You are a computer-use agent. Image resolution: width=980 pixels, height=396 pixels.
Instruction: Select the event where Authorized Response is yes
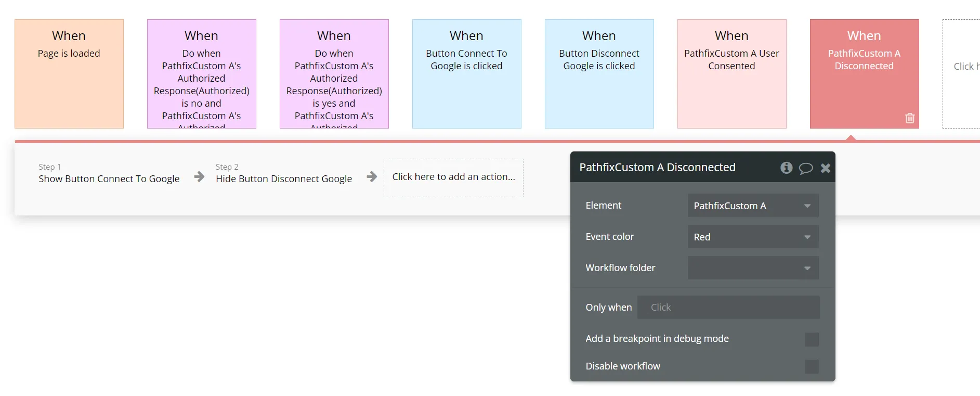[334, 74]
